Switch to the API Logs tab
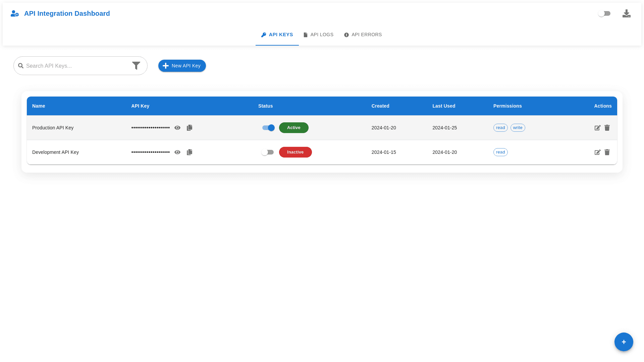644x362 pixels. coord(318,35)
